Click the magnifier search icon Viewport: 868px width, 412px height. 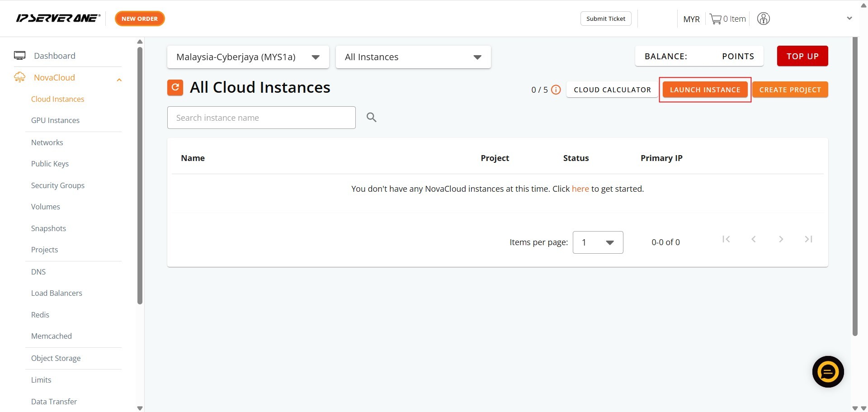point(371,118)
